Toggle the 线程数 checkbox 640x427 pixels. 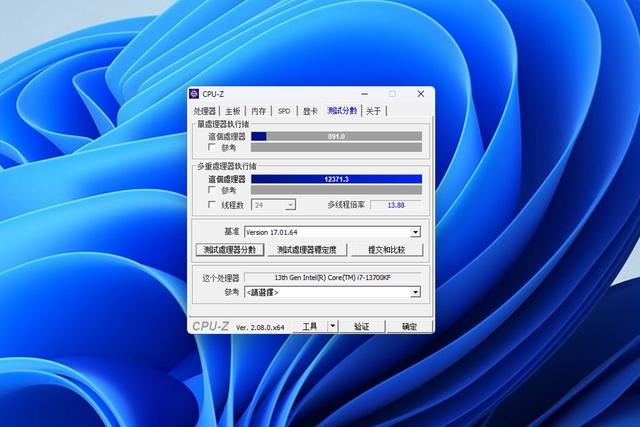click(211, 205)
